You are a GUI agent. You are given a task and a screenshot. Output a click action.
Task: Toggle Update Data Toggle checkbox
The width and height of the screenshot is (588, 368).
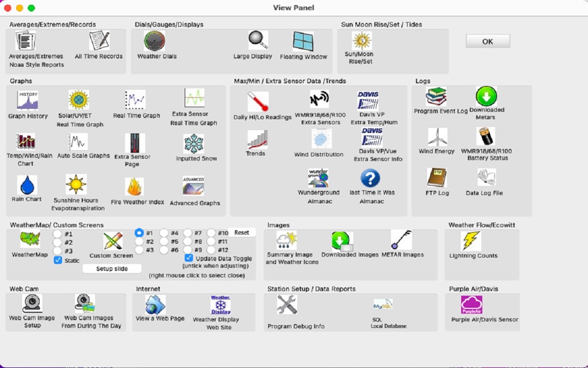click(189, 258)
